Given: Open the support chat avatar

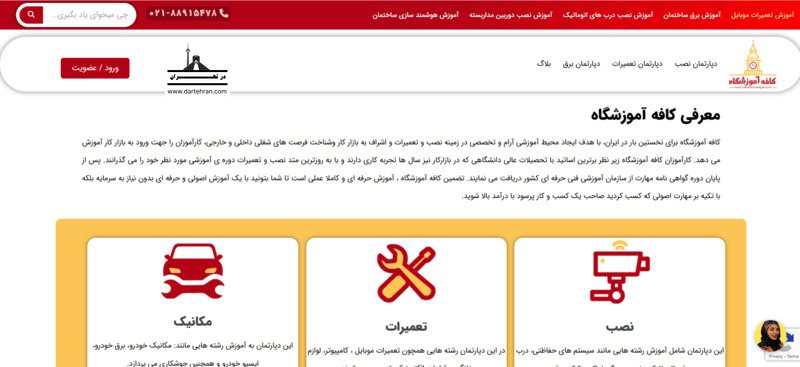Looking at the screenshot, I should [x=770, y=335].
